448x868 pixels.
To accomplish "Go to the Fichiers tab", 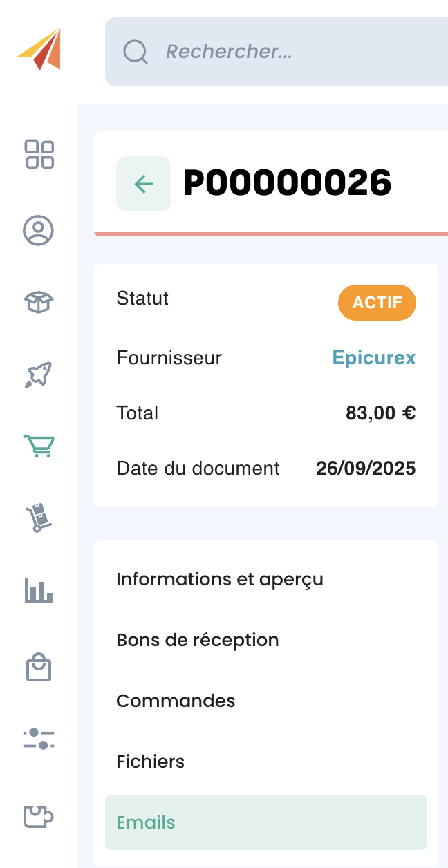I will [x=151, y=762].
